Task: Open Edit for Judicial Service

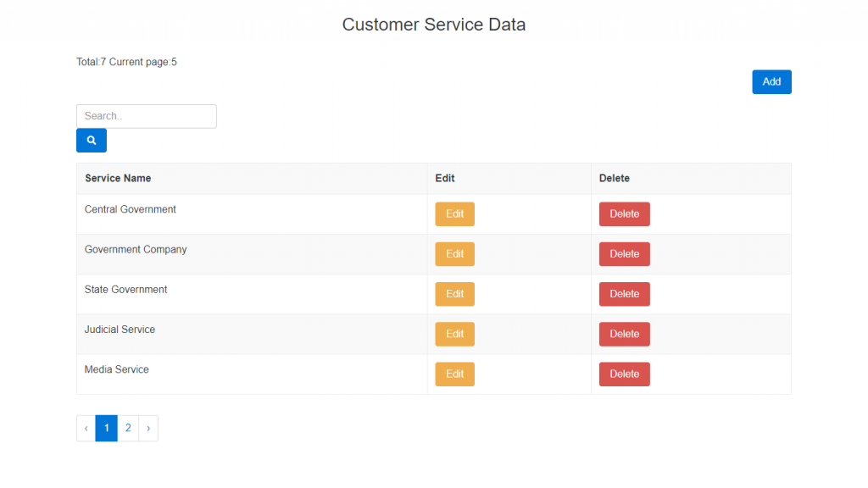Action: 454,335
